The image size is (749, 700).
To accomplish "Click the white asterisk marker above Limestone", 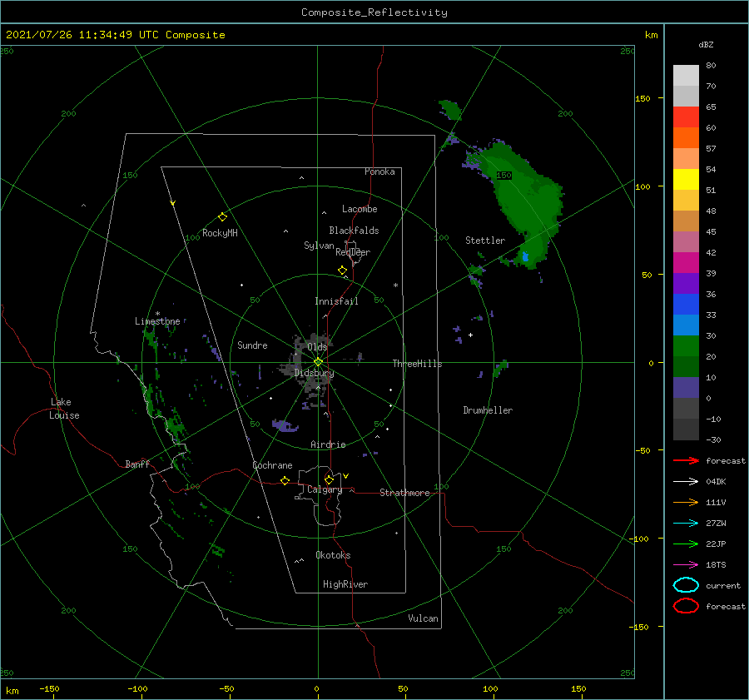I will pos(157,314).
